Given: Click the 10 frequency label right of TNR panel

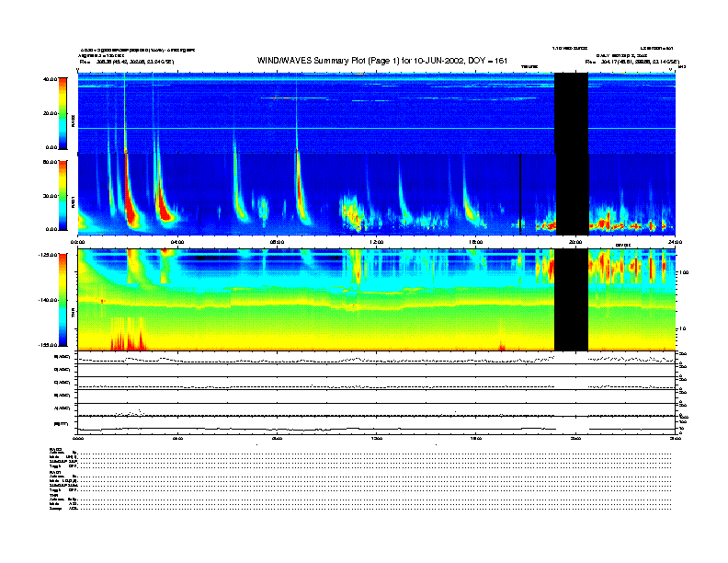Looking at the screenshot, I should (682, 328).
